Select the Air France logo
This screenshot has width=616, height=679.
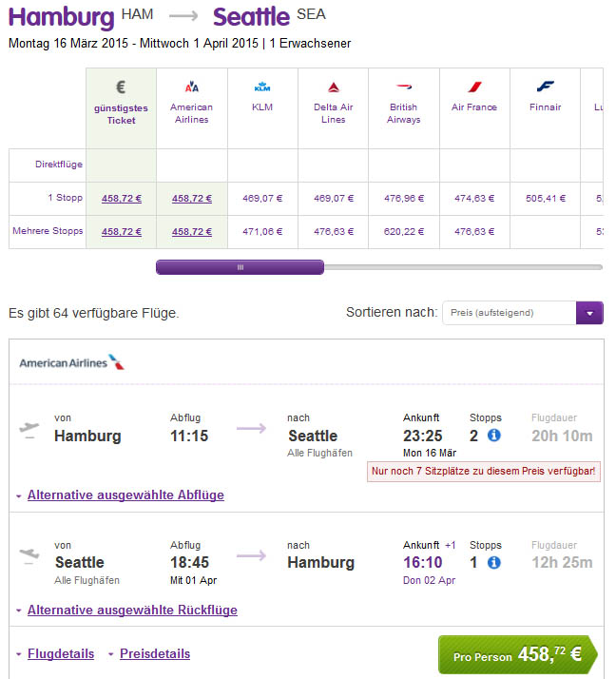(474, 87)
